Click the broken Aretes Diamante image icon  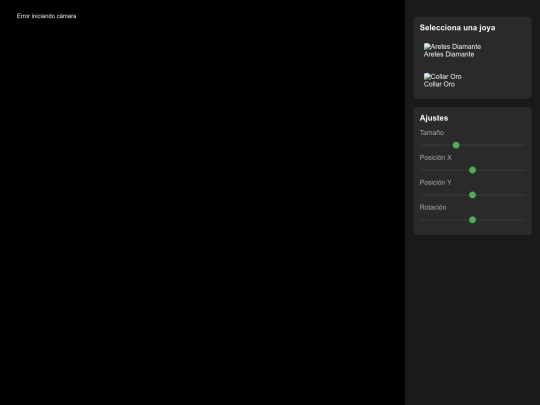[427, 46]
